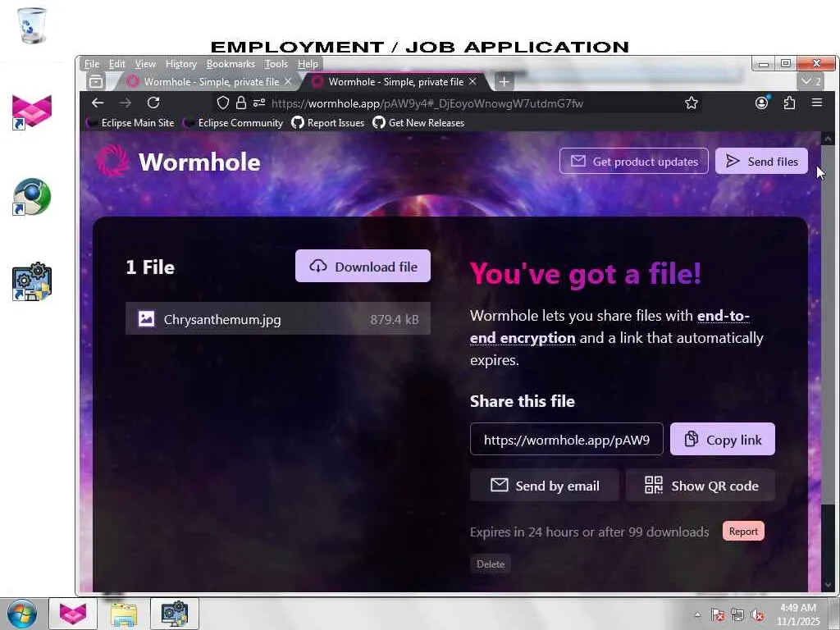The height and width of the screenshot is (630, 840).
Task: Open the View menu
Action: pos(145,64)
